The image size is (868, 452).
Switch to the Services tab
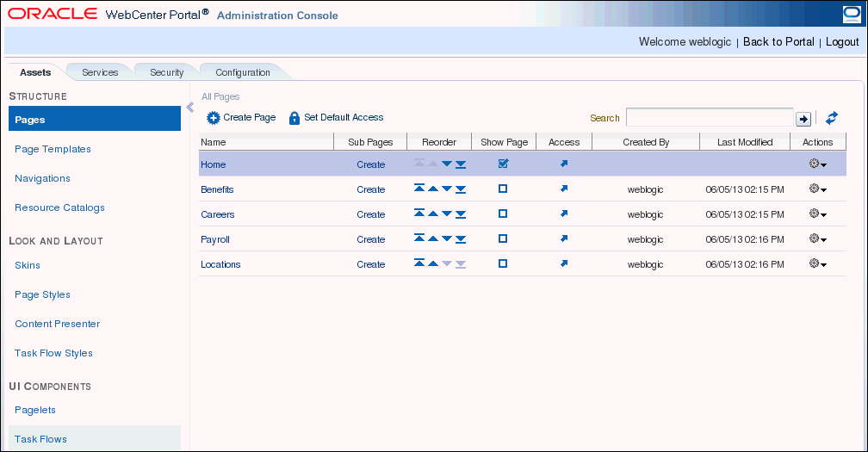pos(100,72)
